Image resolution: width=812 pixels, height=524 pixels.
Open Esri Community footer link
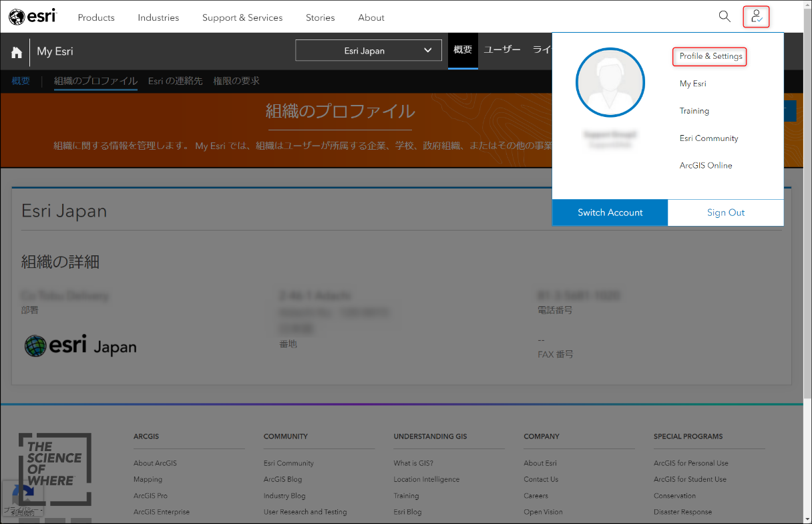288,463
